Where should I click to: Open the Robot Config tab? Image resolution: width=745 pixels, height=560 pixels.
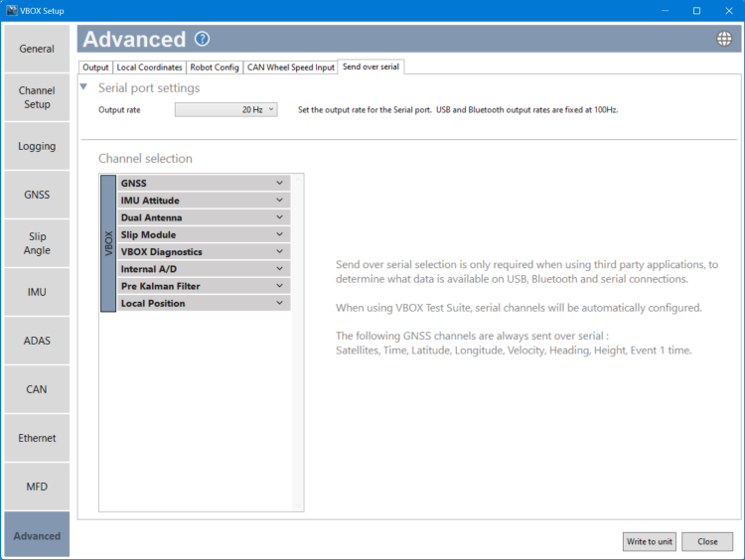coord(215,68)
